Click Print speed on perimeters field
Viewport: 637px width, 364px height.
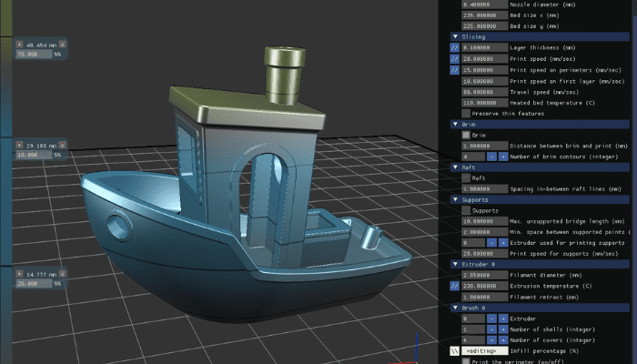click(485, 70)
